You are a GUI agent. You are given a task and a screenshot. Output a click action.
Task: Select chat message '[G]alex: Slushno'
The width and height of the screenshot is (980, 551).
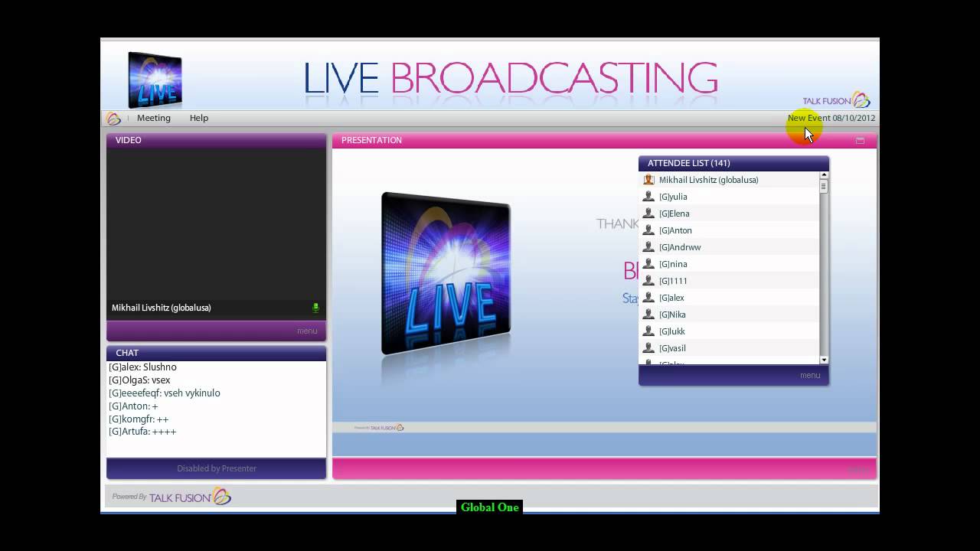pyautogui.click(x=142, y=367)
